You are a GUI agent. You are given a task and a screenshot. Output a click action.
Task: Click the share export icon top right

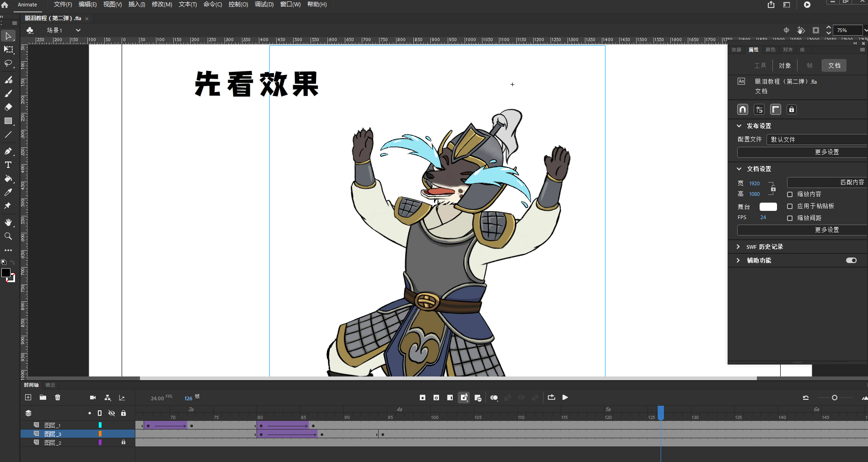click(771, 5)
